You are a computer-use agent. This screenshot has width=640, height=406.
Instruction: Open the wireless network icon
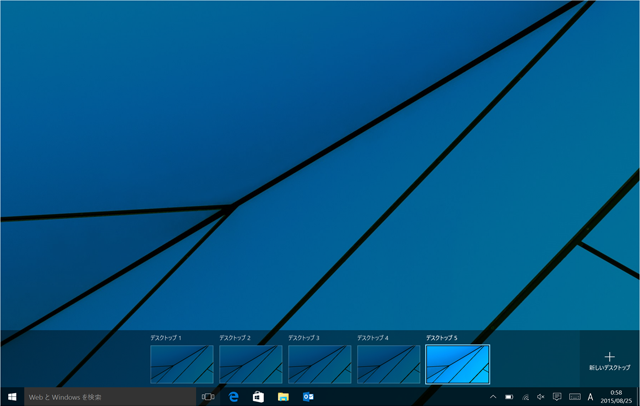(x=525, y=397)
